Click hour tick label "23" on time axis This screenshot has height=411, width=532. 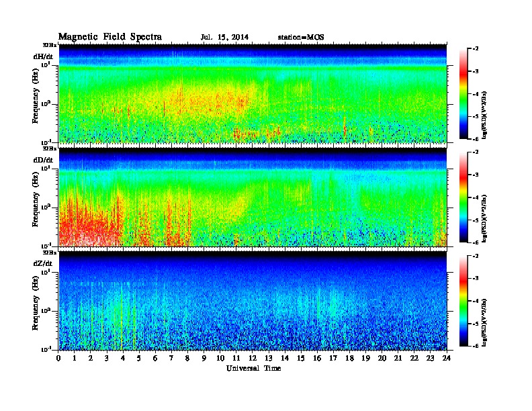(430, 359)
